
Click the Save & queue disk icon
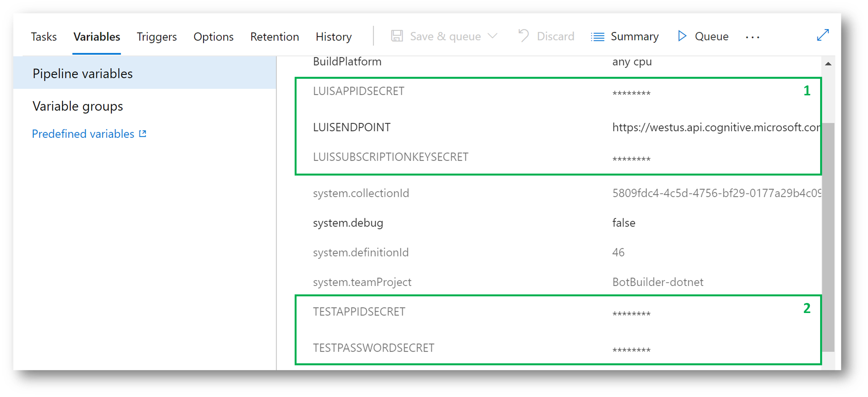pos(397,36)
